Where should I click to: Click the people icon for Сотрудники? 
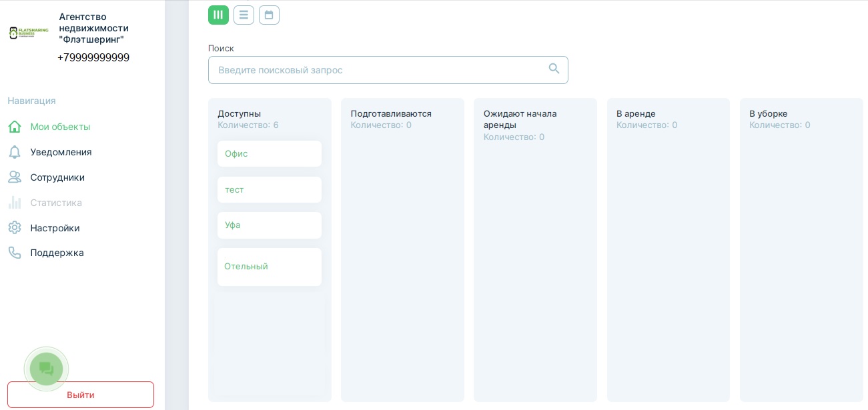(15, 177)
